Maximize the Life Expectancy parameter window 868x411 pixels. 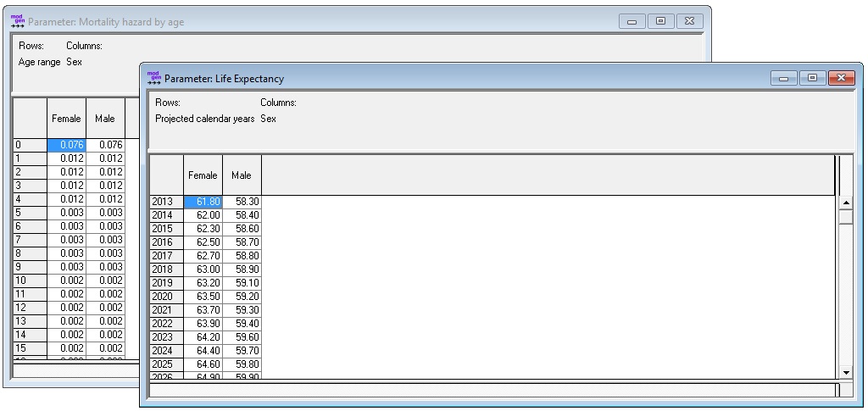[x=811, y=78]
